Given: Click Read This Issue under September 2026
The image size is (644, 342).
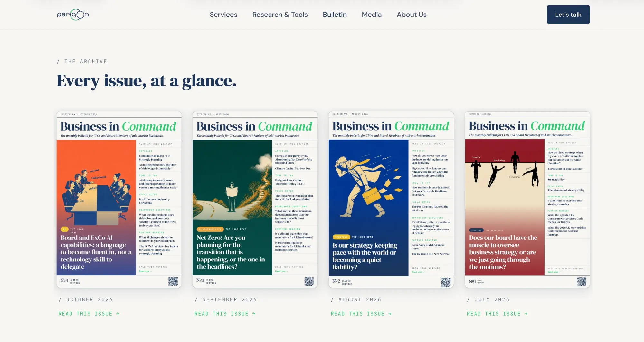Looking at the screenshot, I should pos(225,314).
